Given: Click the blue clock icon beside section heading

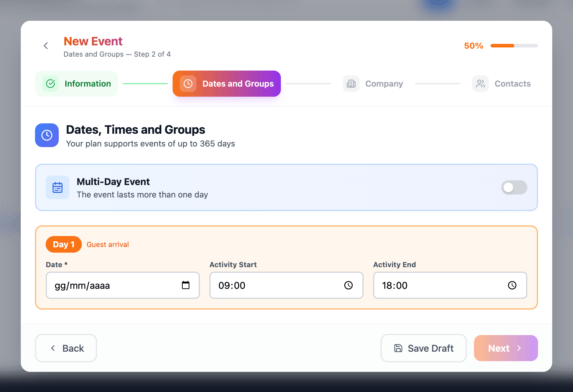Looking at the screenshot, I should [x=47, y=135].
